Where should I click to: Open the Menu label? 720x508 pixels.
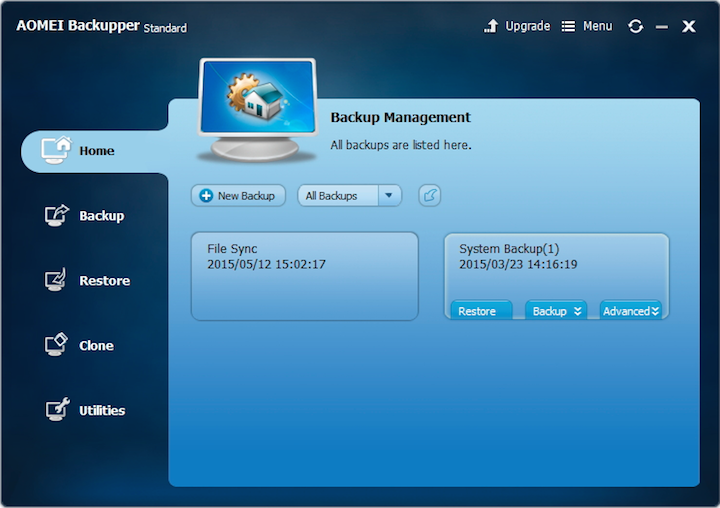597,26
